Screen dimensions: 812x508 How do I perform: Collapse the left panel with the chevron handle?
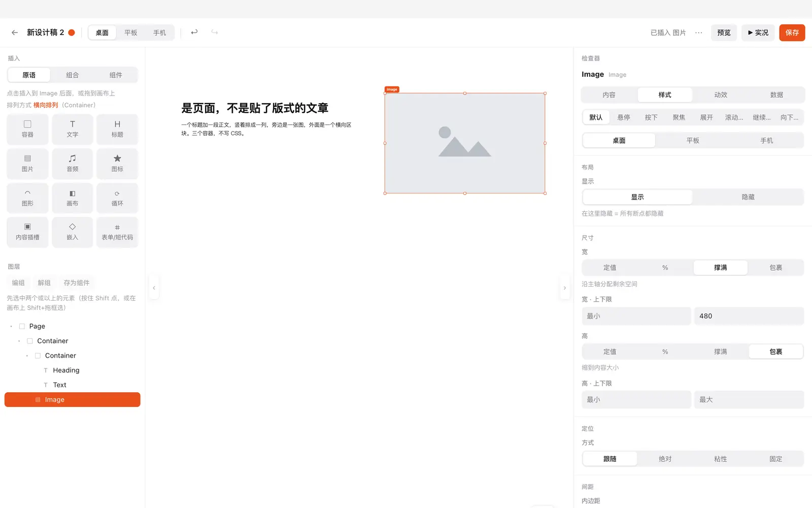154,288
